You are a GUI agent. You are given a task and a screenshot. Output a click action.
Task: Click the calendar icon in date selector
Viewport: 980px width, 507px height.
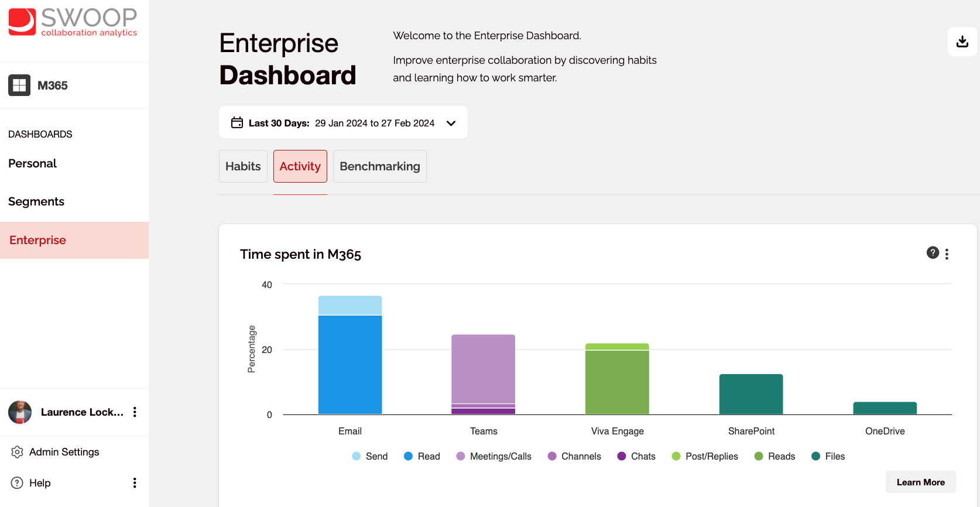[x=237, y=122]
